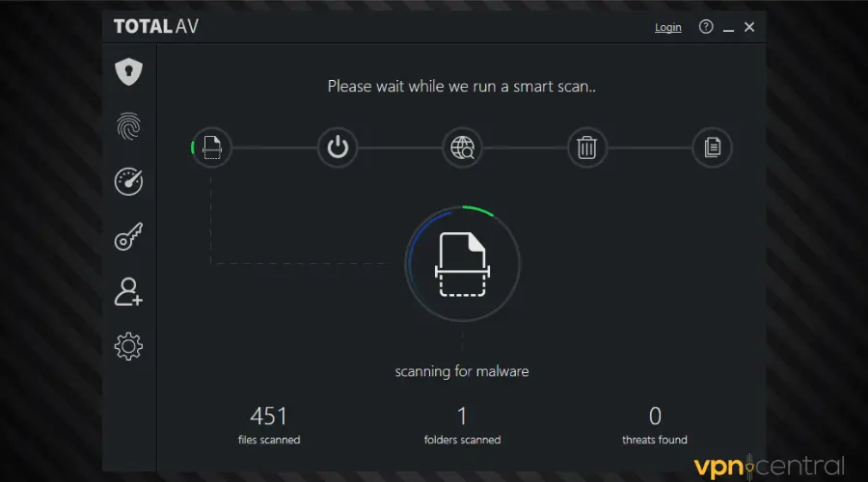Click the TOTAL AV logo

[155, 27]
